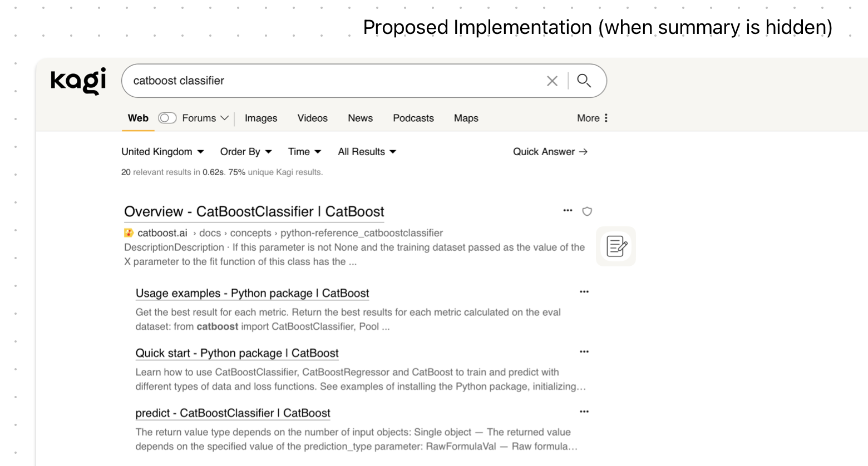Open the Time filter dropdown
The image size is (868, 466).
[x=304, y=152]
